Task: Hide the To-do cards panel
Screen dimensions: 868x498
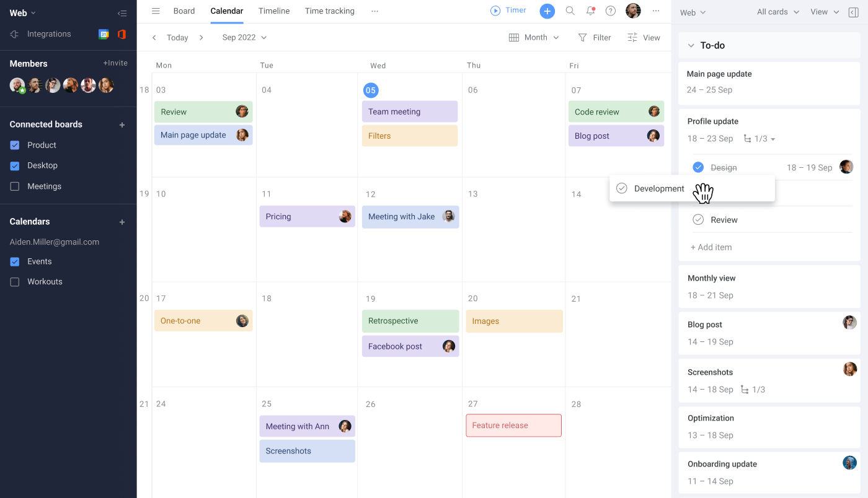Action: (853, 12)
